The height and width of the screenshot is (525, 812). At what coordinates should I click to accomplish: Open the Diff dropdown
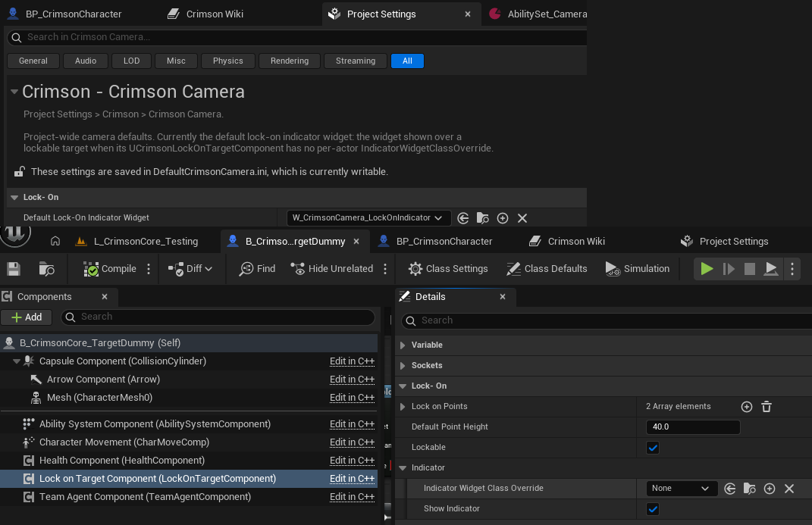(x=190, y=269)
